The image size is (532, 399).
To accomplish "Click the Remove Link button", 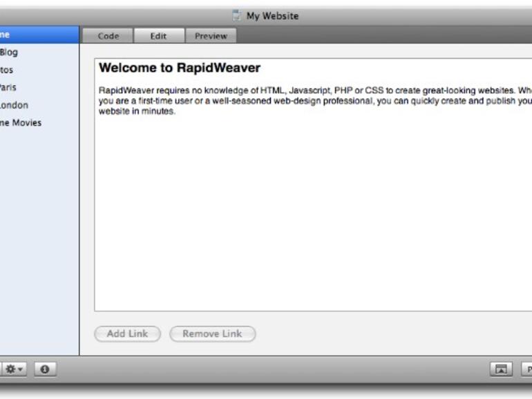I will (212, 333).
